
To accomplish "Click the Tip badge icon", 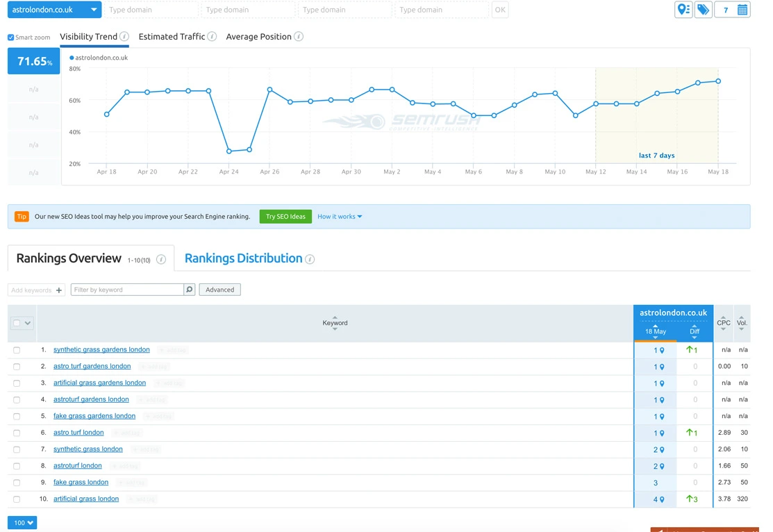I will 22,217.
